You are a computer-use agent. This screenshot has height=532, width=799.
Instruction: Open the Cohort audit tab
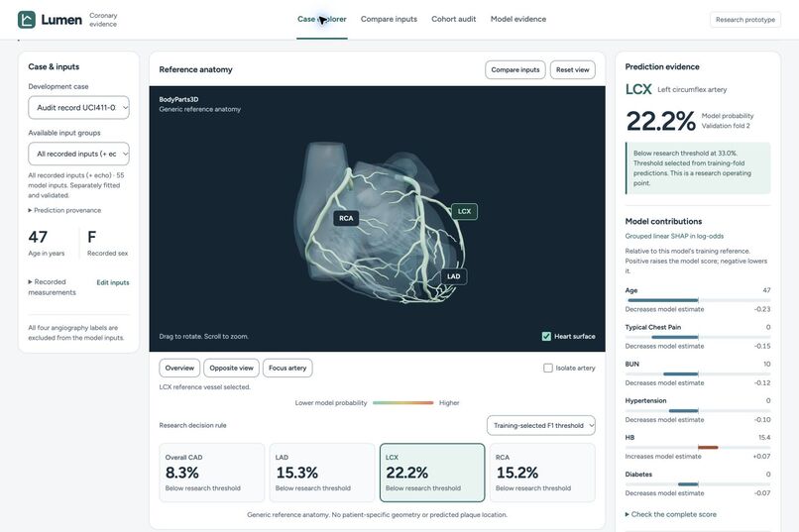pyautogui.click(x=453, y=19)
